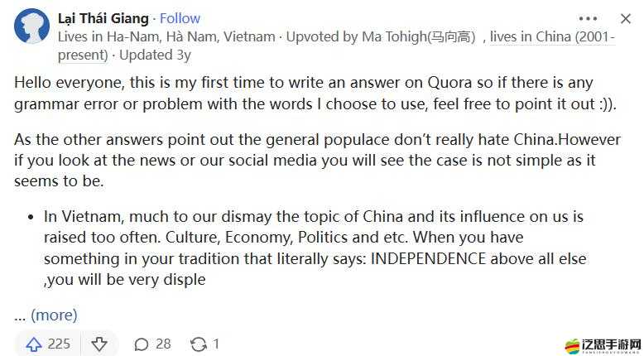Image resolution: width=644 pixels, height=356 pixels.
Task: Click the reshare circular arrows icon
Action: click(x=199, y=344)
